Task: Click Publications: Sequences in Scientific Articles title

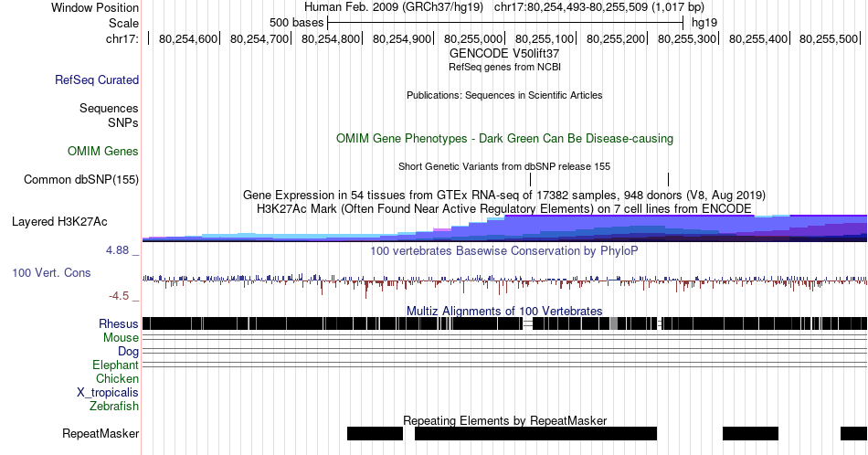Action: pos(504,95)
